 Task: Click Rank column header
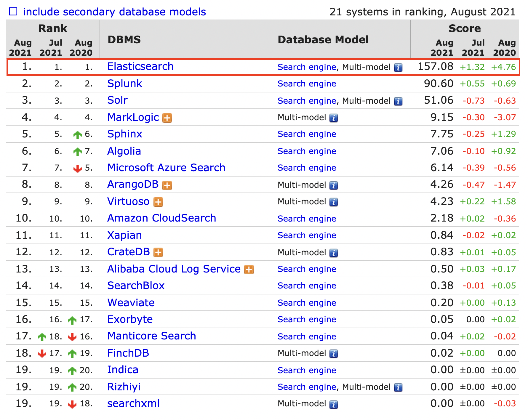point(53,28)
